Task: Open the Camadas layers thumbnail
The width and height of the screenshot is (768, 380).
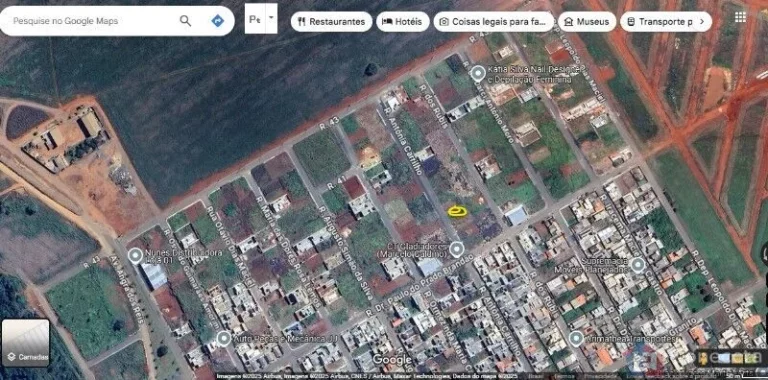Action: 25,343
